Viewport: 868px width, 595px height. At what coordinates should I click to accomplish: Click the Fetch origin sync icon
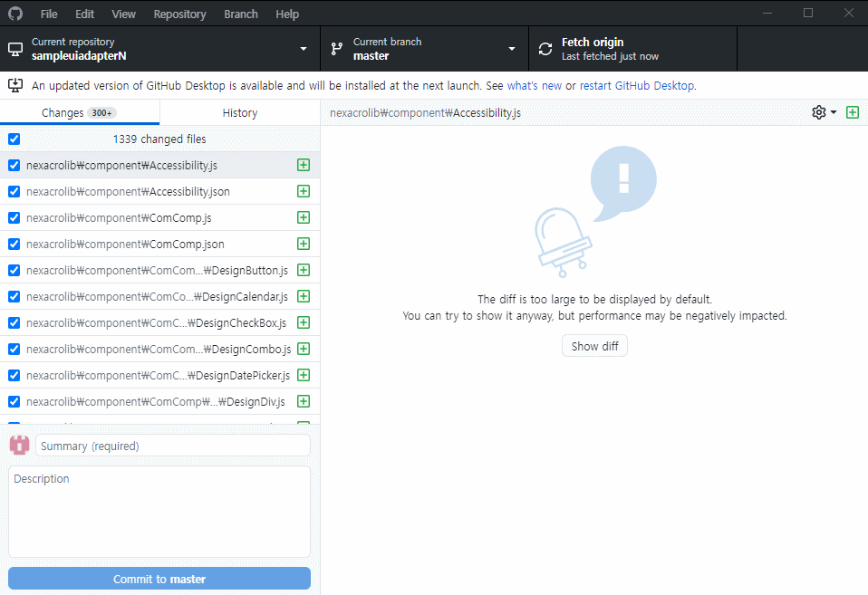(545, 49)
